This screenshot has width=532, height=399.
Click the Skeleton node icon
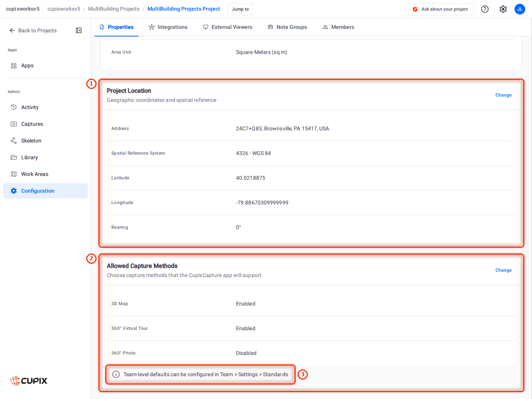pos(14,141)
